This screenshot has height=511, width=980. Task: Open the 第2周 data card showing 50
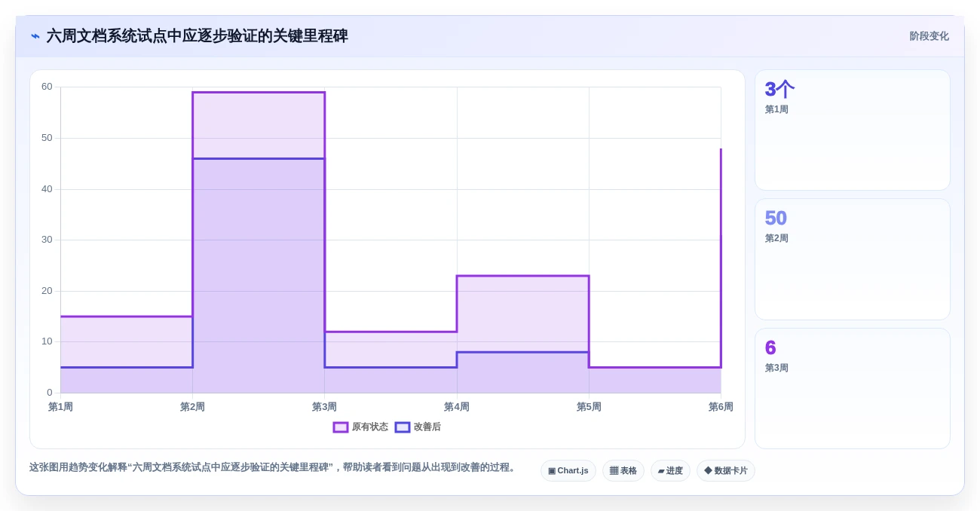[853, 259]
